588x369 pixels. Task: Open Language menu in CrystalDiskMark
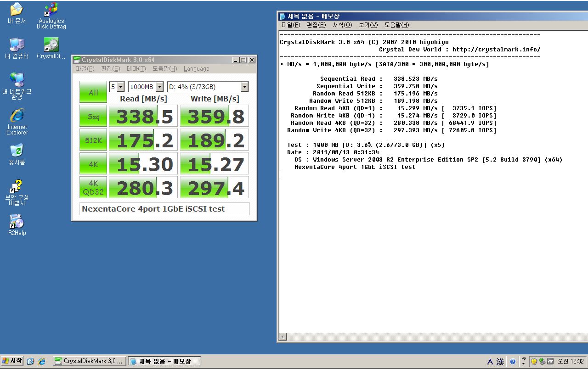coord(196,69)
